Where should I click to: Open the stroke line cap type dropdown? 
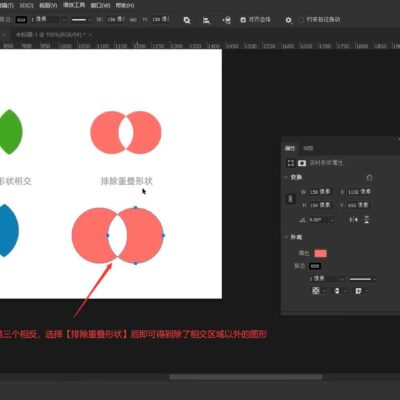pyautogui.click(x=339, y=291)
